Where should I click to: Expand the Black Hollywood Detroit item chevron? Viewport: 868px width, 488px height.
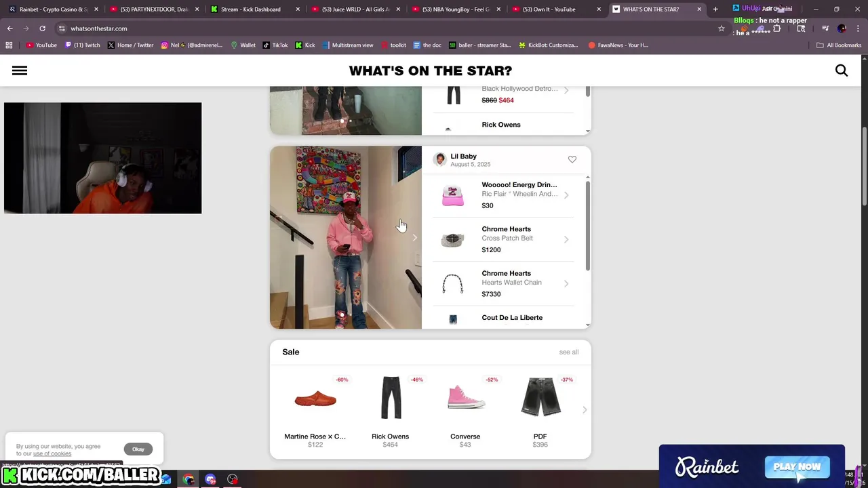(x=566, y=90)
